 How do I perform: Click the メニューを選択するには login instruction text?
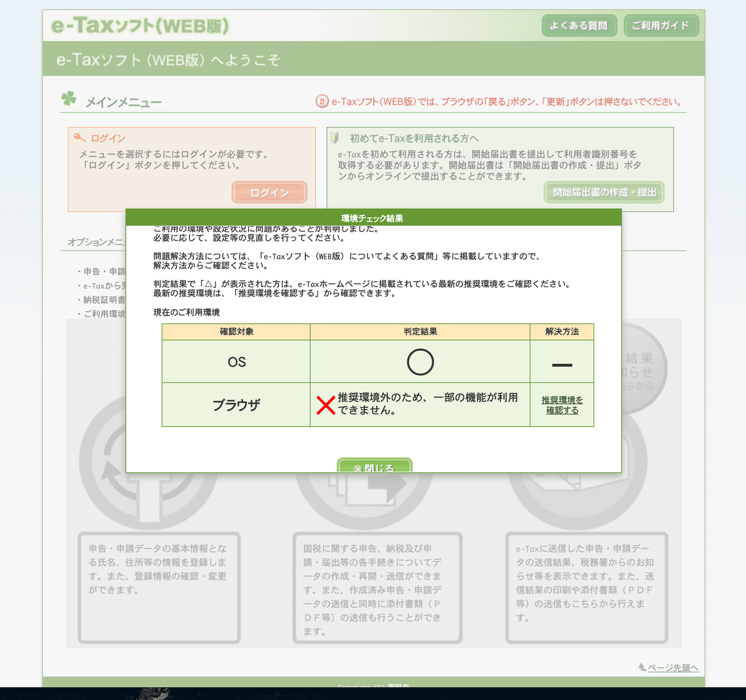coord(173,160)
